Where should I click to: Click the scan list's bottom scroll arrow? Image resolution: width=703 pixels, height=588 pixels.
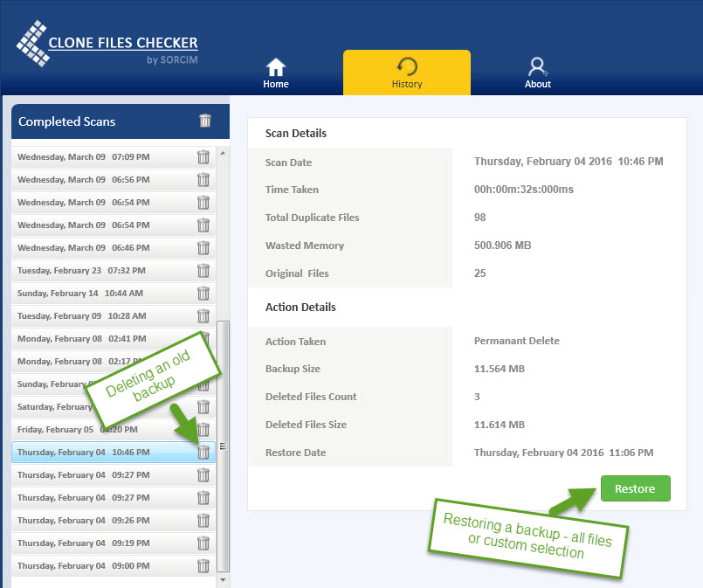(x=223, y=578)
